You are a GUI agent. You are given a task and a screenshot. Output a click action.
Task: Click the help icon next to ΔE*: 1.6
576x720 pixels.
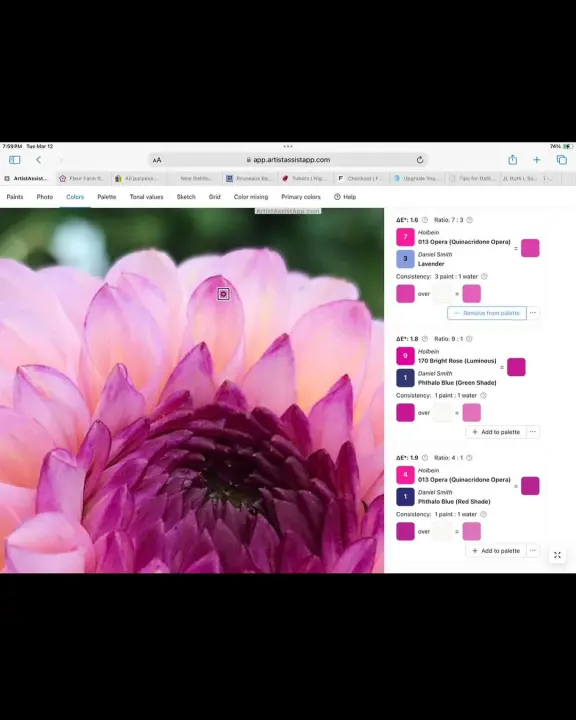coord(425,220)
